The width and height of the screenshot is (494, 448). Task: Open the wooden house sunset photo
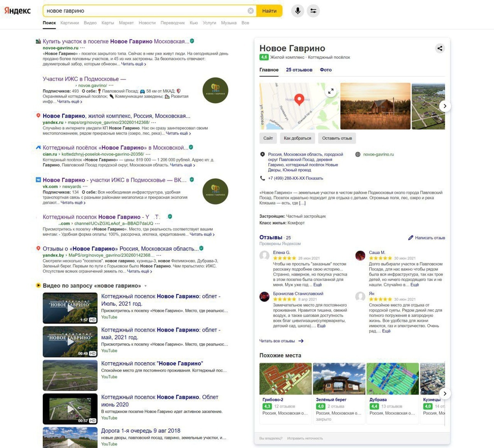(375, 106)
